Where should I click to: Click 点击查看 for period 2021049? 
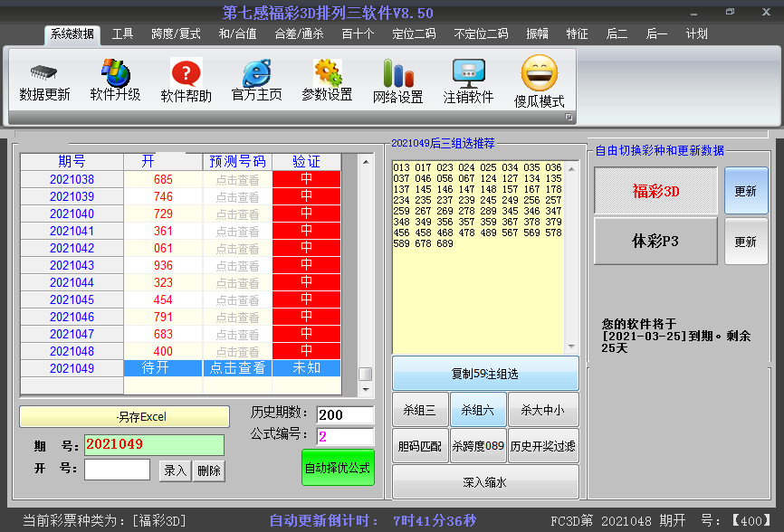(x=237, y=368)
